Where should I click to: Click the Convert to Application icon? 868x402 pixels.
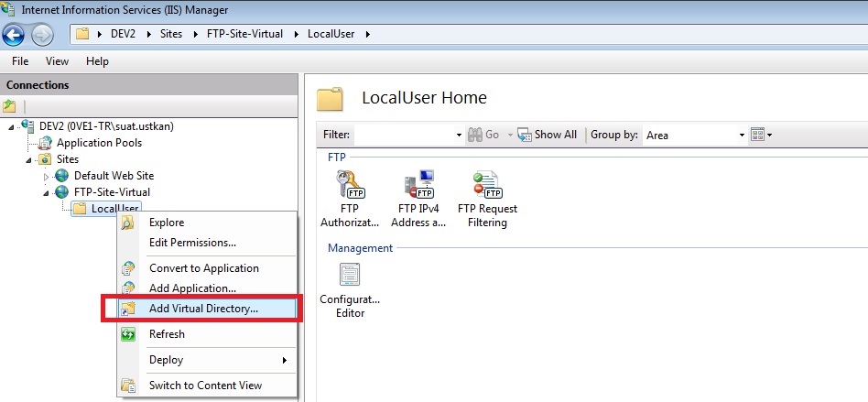[128, 268]
